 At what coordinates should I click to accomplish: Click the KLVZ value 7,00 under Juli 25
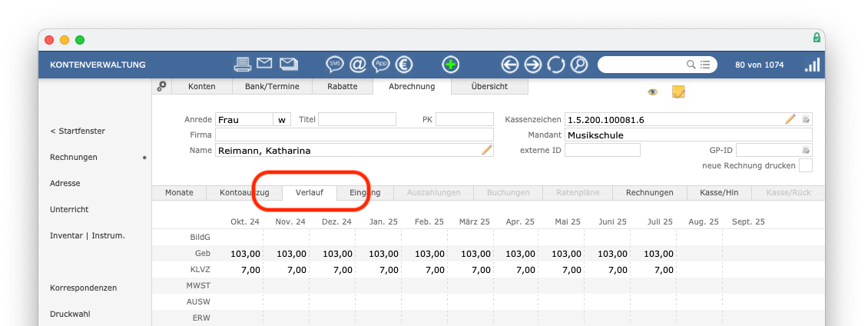click(665, 270)
